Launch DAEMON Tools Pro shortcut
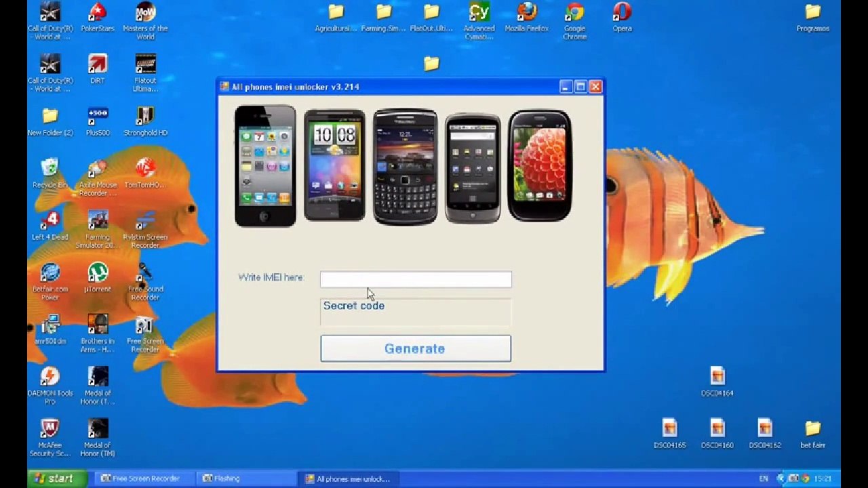Image resolution: width=868 pixels, height=488 pixels. [x=50, y=386]
